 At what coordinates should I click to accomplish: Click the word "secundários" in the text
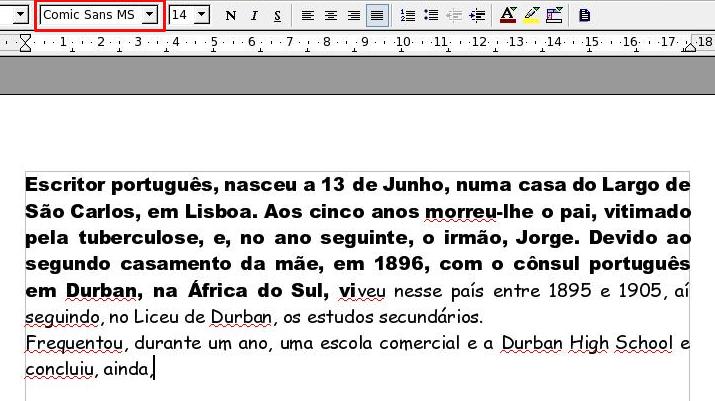tap(428, 317)
